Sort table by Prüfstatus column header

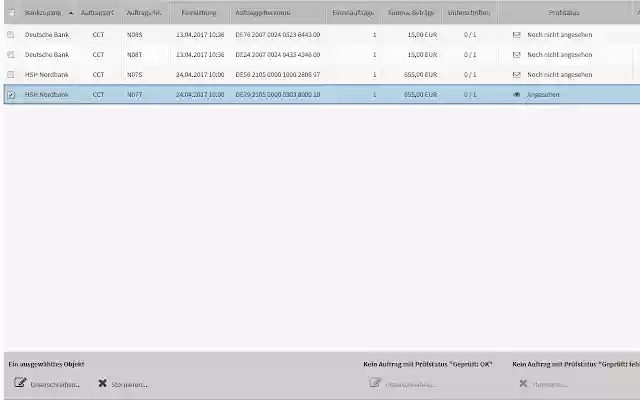(564, 13)
